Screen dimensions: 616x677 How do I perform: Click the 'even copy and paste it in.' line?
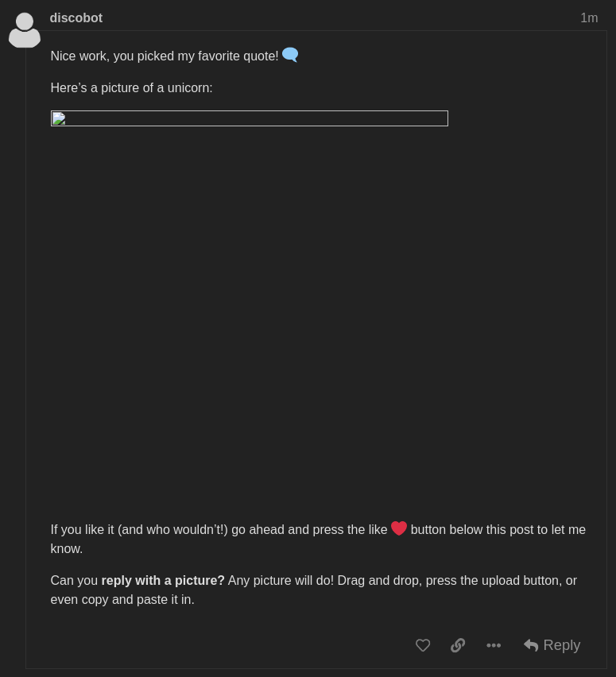pos(122,599)
